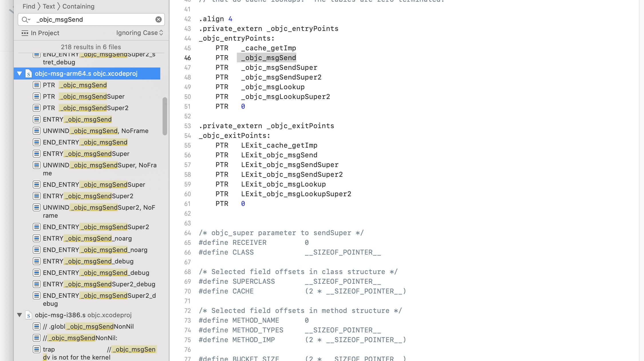The height and width of the screenshot is (361, 644).
Task: Click line number 46 in the gutter
Action: (x=187, y=58)
